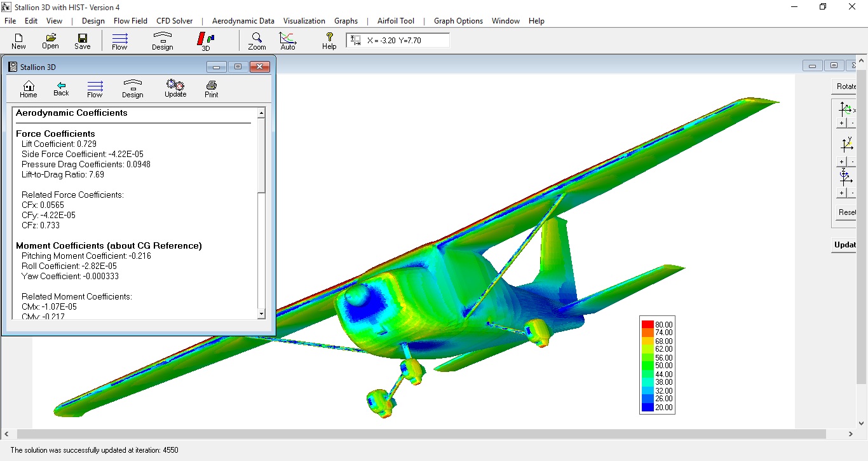
Task: Select the Zoom magnifier icon
Action: pyautogui.click(x=257, y=40)
